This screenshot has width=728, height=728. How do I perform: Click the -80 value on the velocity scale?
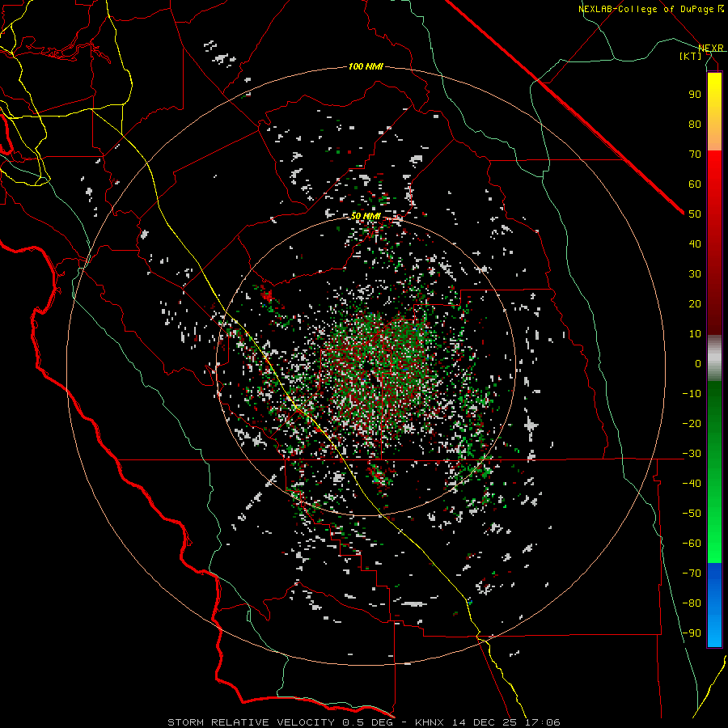point(692,603)
